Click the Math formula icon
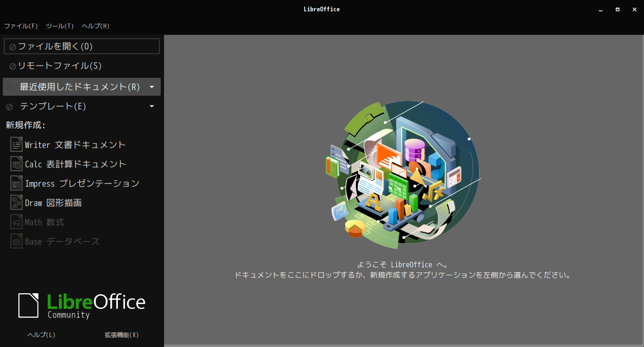The image size is (644, 347). (x=17, y=222)
